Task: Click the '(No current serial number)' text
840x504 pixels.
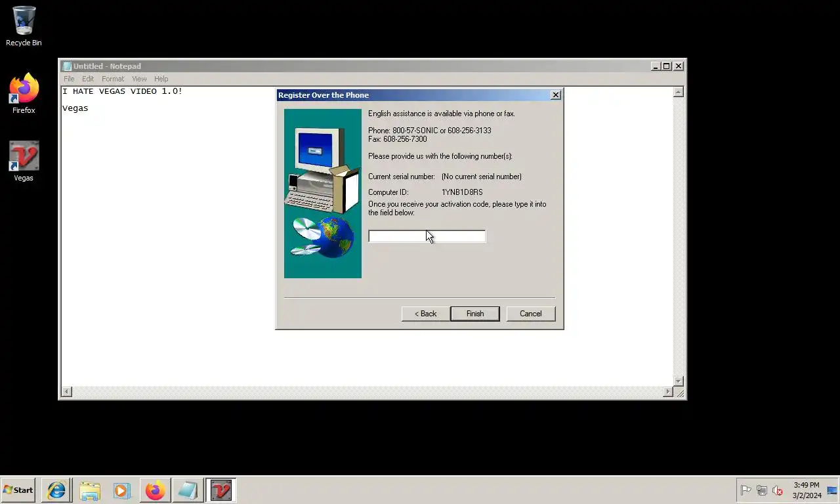Action: 482,177
